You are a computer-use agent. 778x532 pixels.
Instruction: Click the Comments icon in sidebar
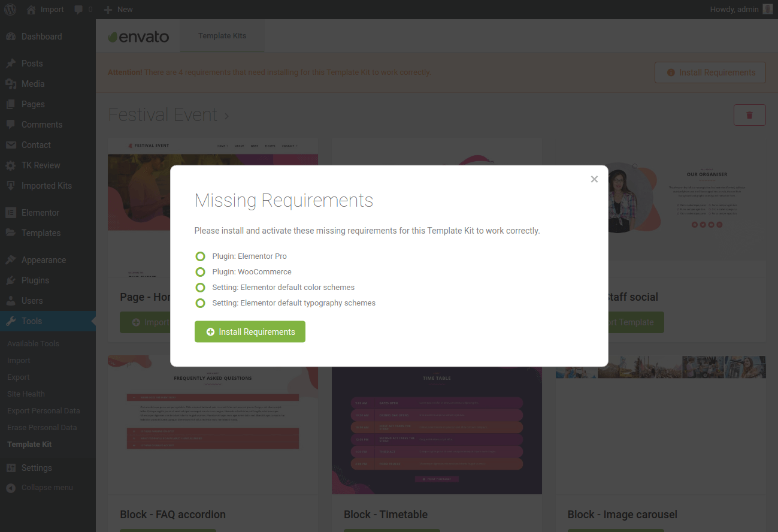tap(11, 125)
